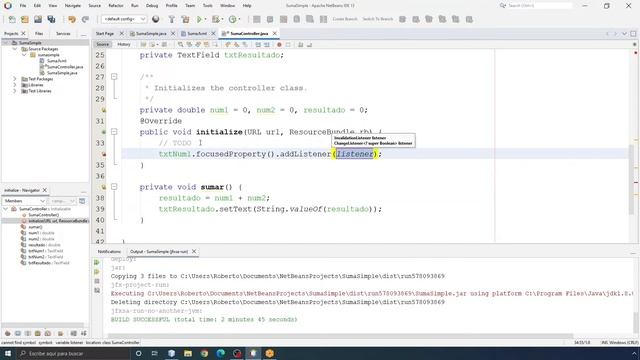Select the sumar() member in Navigator
Screen dimensions: 640x360
35,227
